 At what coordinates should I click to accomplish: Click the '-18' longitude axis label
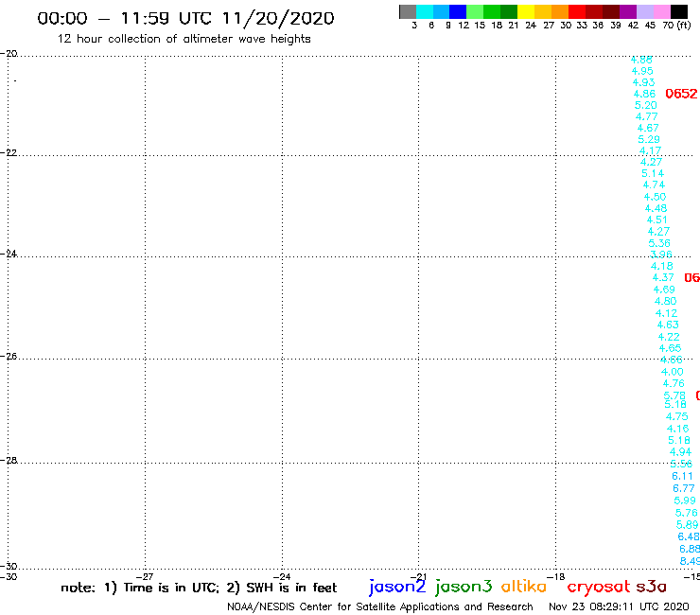pyautogui.click(x=556, y=576)
